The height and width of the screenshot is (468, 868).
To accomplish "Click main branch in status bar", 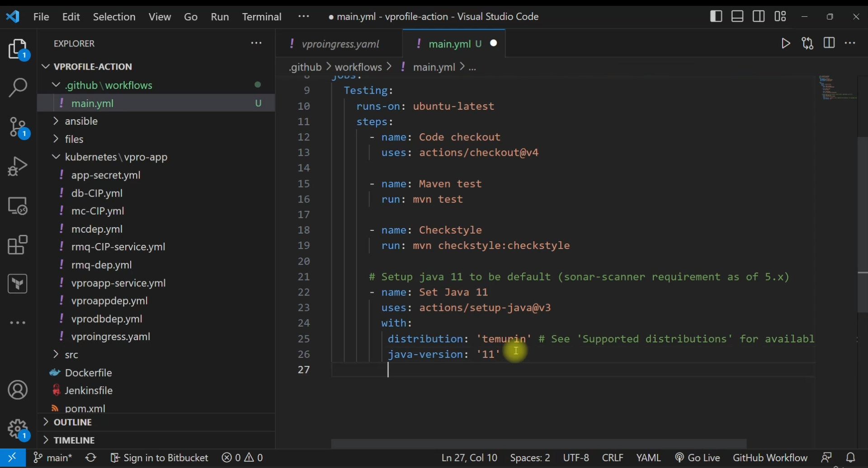I will click(x=53, y=458).
